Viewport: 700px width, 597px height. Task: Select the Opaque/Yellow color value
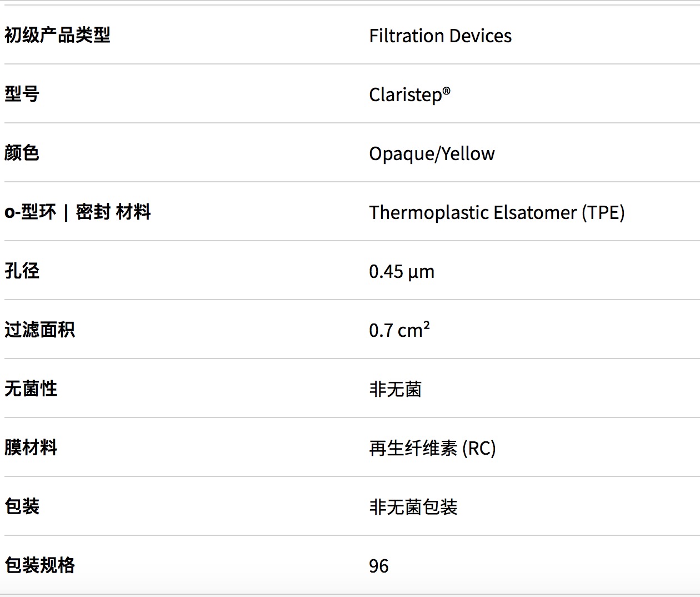[432, 153]
